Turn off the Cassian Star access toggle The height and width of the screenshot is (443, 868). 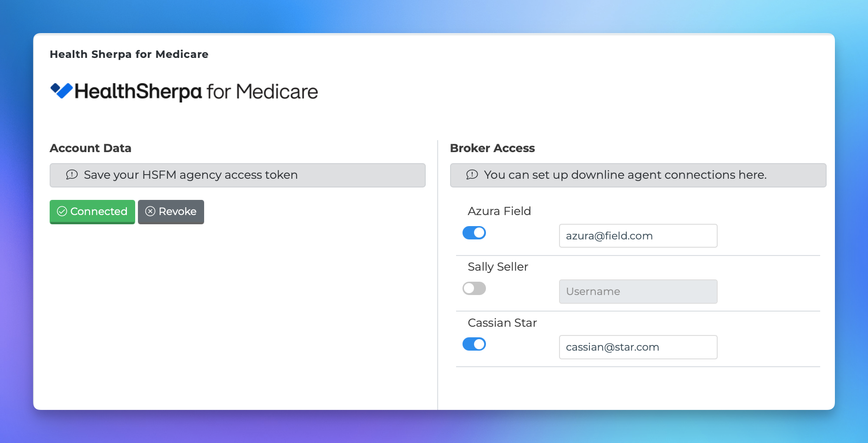[474, 344]
